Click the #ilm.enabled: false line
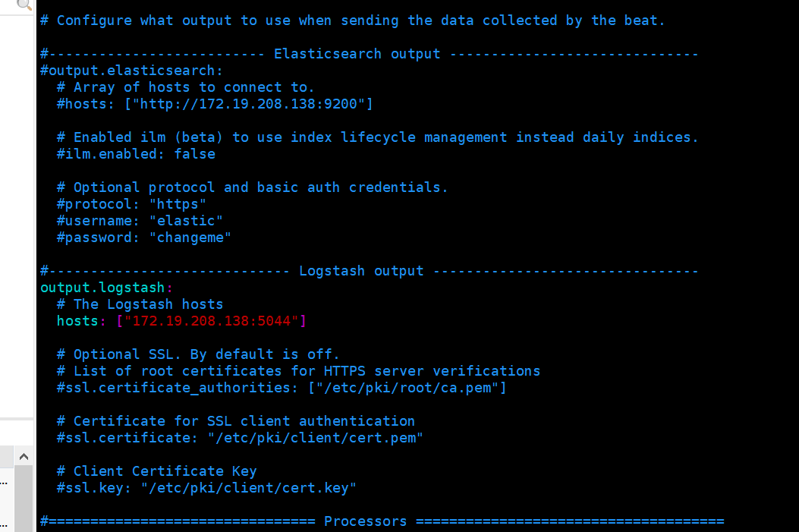This screenshot has height=532, width=799. coord(136,154)
